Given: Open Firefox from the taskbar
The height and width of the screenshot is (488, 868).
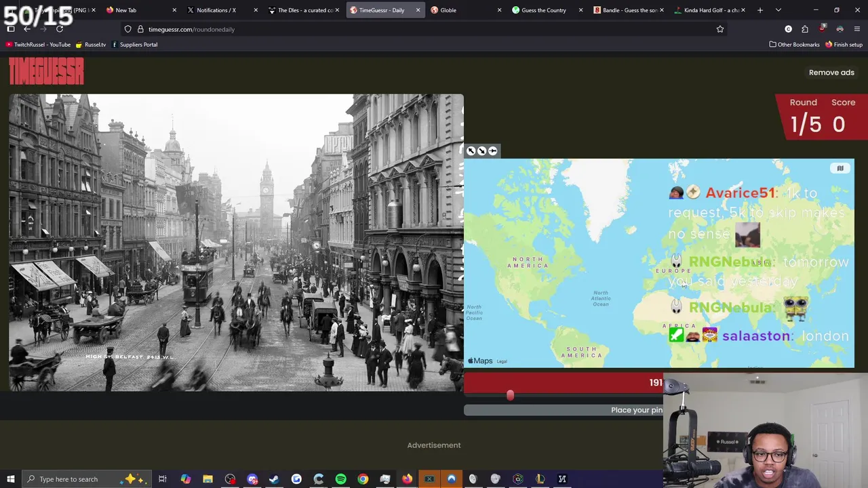Looking at the screenshot, I should pos(407,479).
